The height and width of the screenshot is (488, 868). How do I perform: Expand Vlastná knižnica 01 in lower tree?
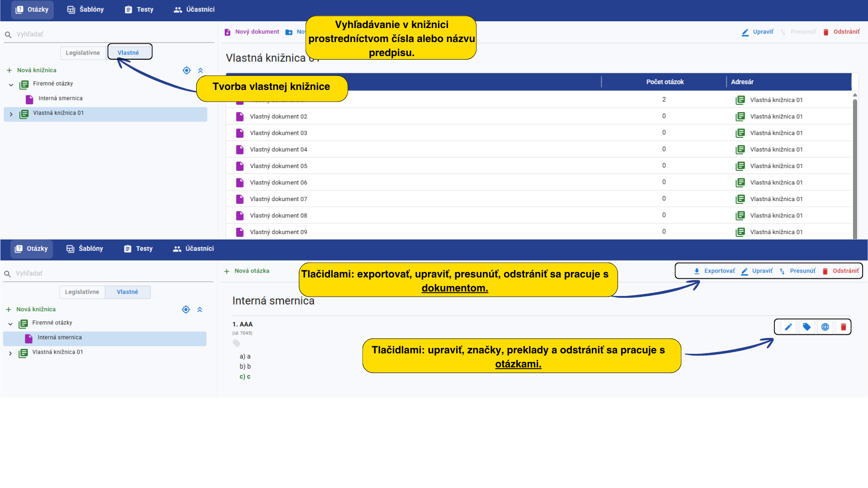[x=10, y=353]
